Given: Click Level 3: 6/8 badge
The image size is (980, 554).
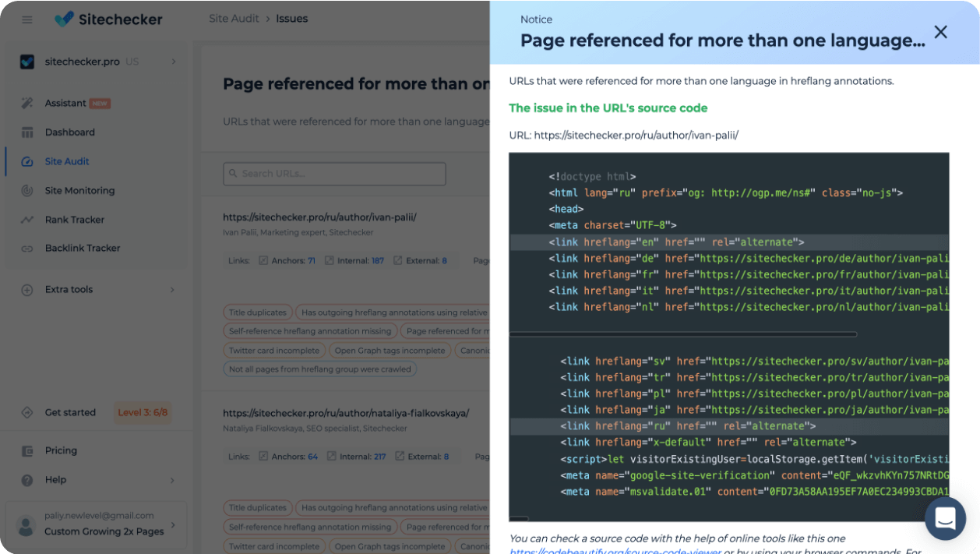Looking at the screenshot, I should [x=143, y=412].
